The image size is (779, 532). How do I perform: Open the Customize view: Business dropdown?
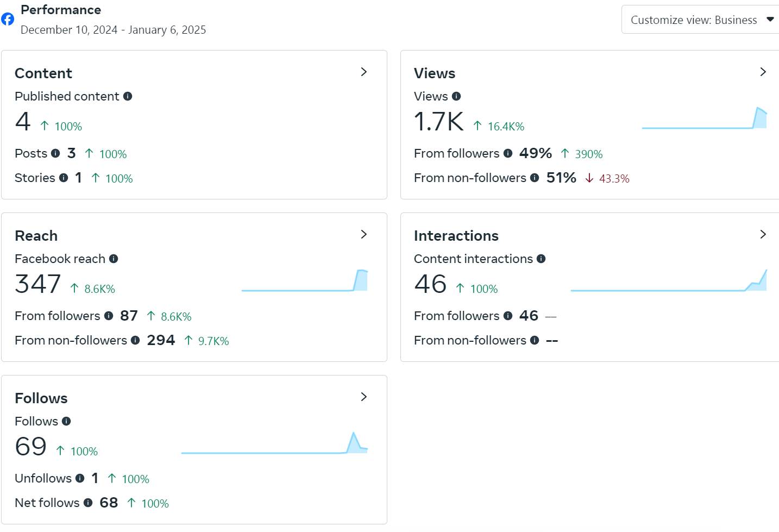(x=701, y=20)
